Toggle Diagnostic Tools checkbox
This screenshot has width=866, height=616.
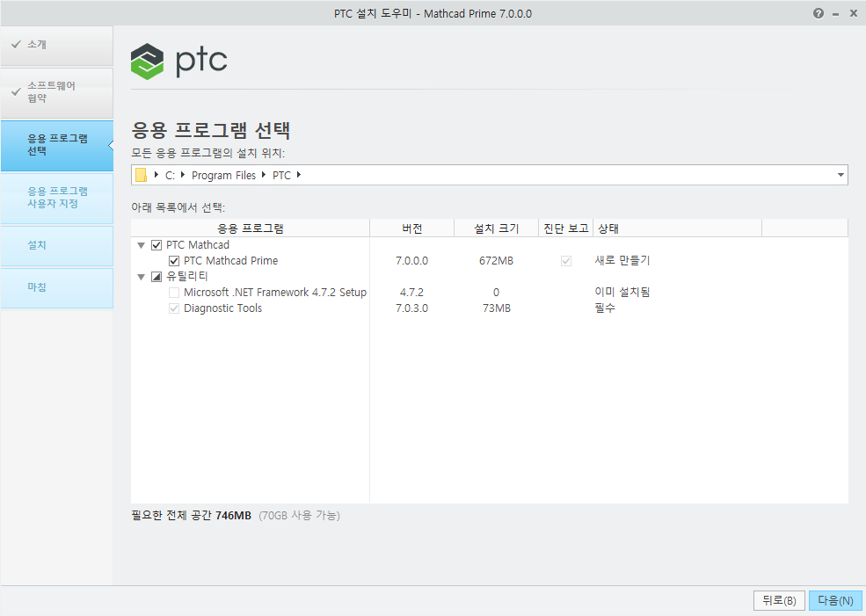pyautogui.click(x=174, y=308)
